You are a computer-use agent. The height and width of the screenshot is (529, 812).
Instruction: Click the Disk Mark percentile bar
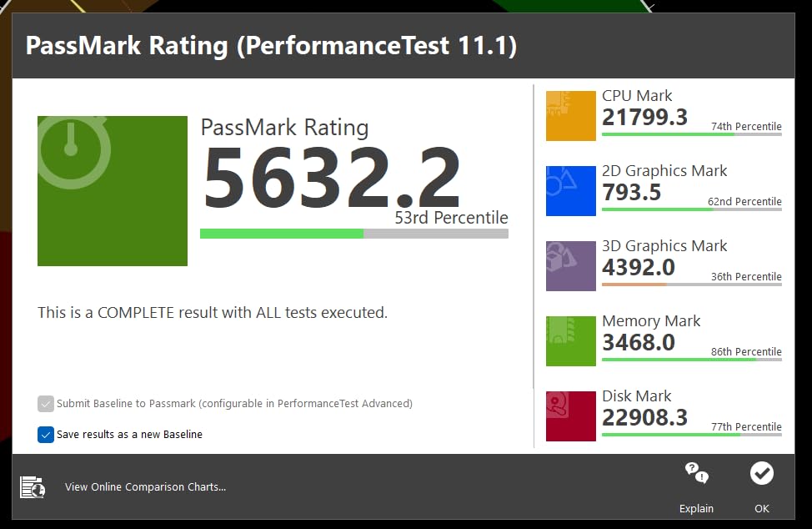(692, 435)
